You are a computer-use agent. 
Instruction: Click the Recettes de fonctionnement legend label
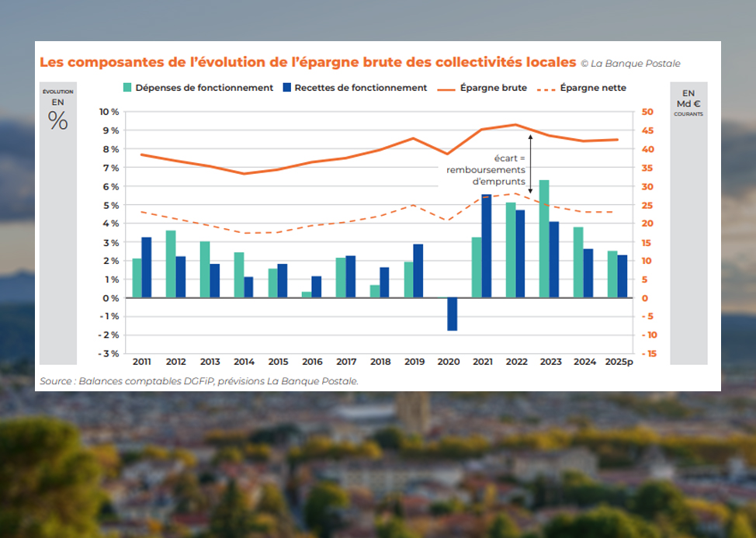coord(361,88)
